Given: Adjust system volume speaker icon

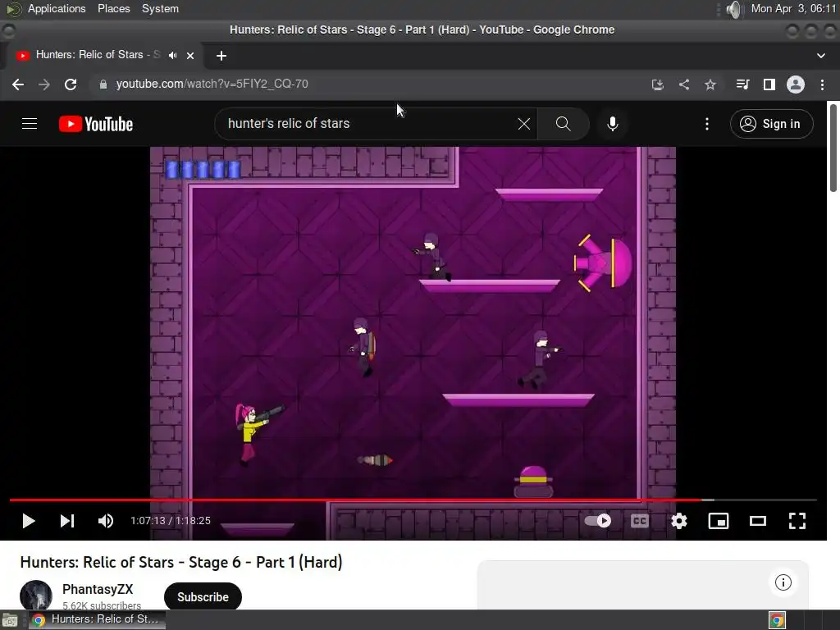Looking at the screenshot, I should 734,8.
